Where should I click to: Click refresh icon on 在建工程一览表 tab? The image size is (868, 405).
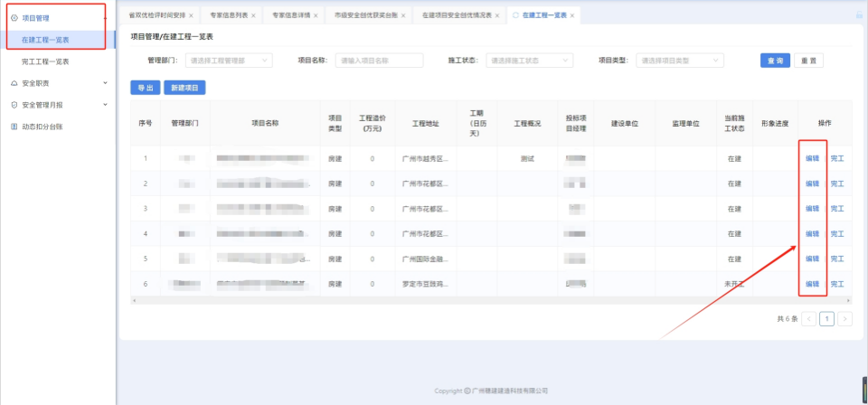(x=515, y=15)
